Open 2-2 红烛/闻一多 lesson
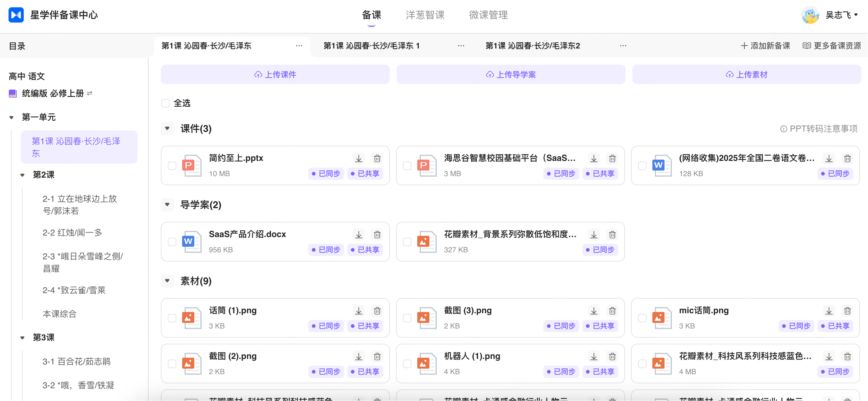The width and height of the screenshot is (868, 401). pyautogui.click(x=72, y=233)
